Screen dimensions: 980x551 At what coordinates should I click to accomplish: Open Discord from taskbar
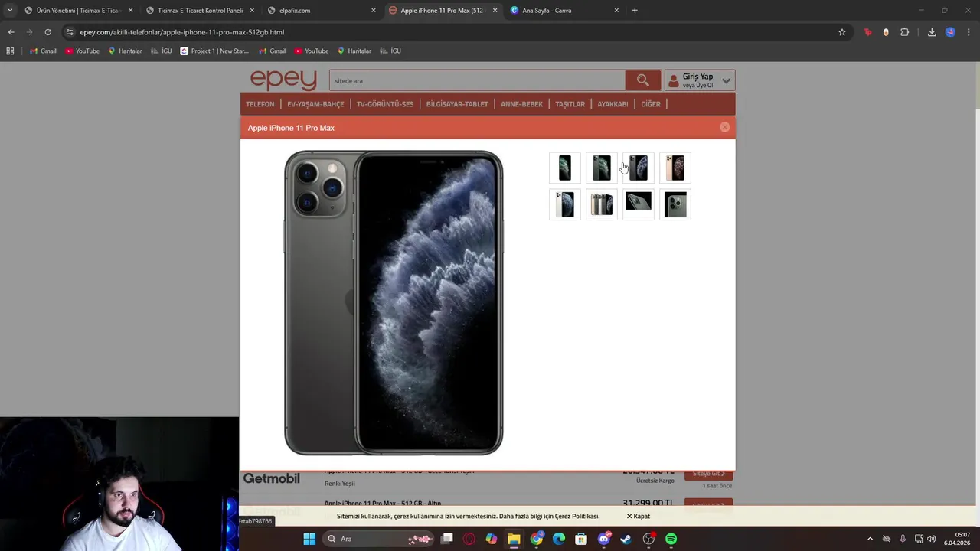(603, 539)
